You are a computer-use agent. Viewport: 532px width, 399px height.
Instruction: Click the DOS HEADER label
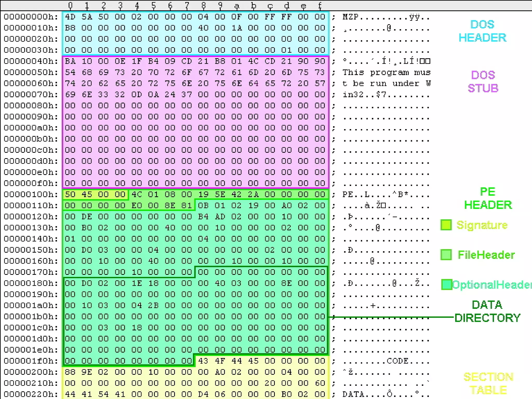482,31
